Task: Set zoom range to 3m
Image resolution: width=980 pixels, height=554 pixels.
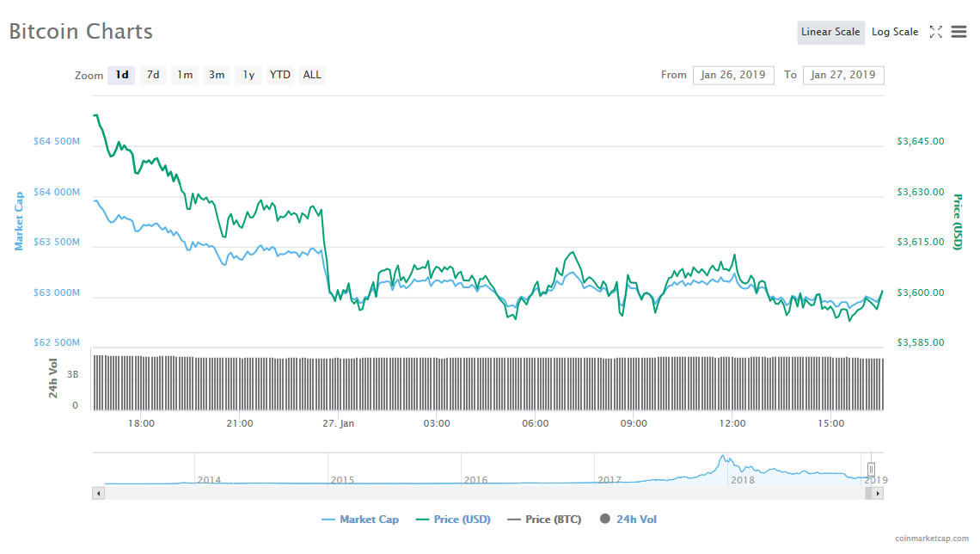Action: tap(217, 75)
